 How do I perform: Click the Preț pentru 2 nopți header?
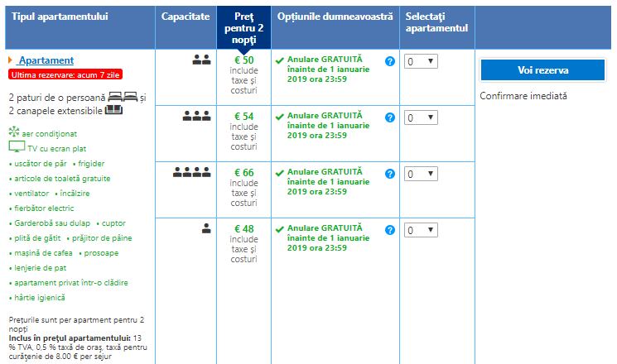point(243,27)
